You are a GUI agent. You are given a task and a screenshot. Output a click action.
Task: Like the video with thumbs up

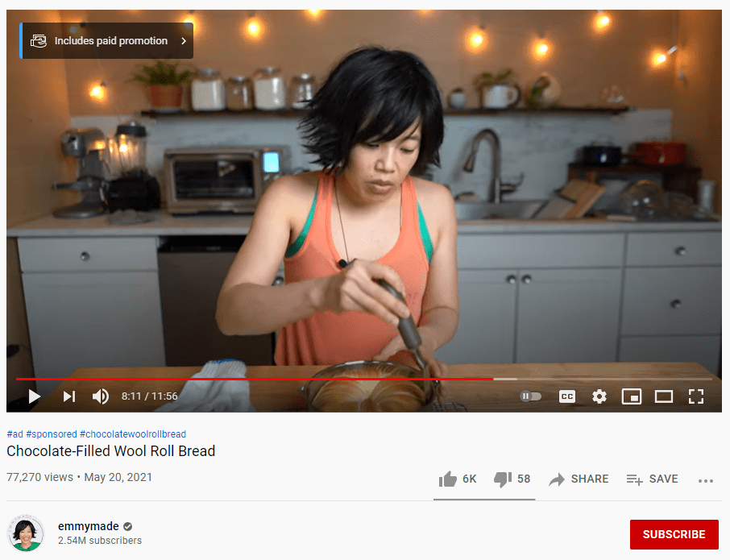pyautogui.click(x=458, y=479)
